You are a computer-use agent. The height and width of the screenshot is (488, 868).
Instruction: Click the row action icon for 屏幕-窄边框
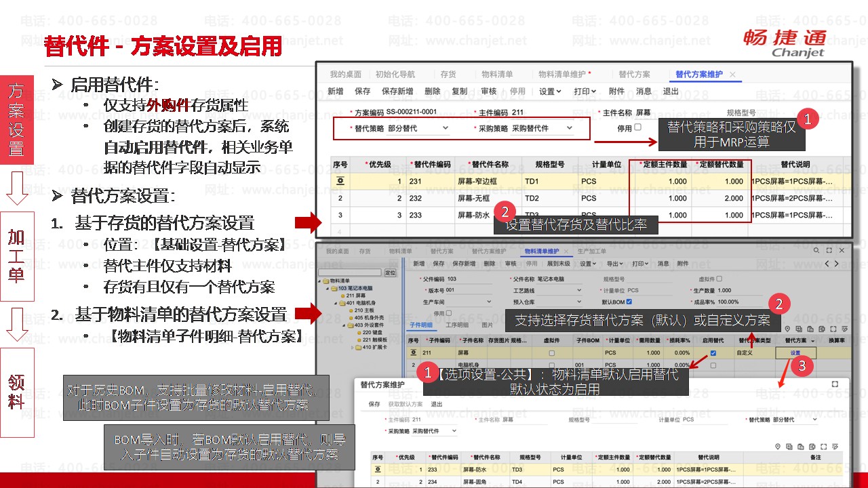point(340,181)
